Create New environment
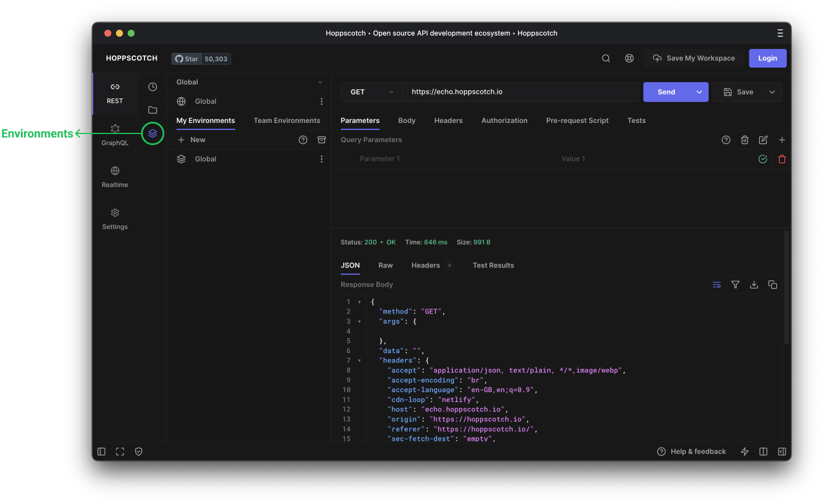 click(x=192, y=140)
